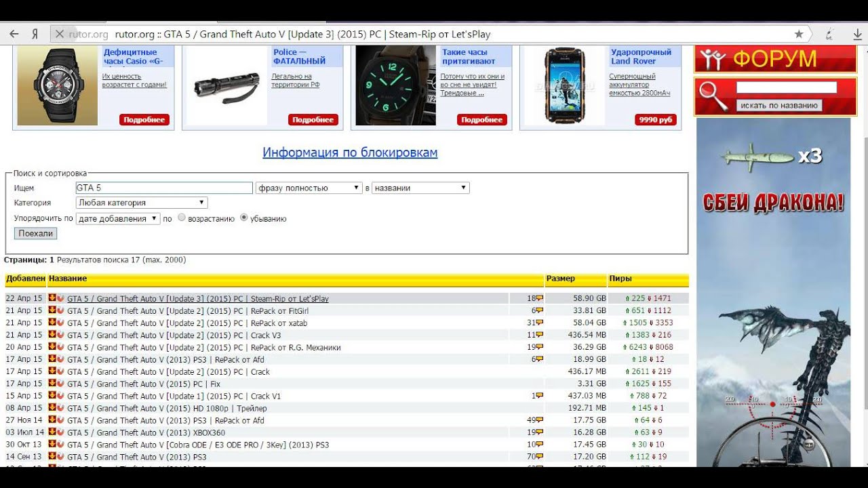Open the 'названии' search-in dropdown
868x488 pixels.
[x=420, y=188]
